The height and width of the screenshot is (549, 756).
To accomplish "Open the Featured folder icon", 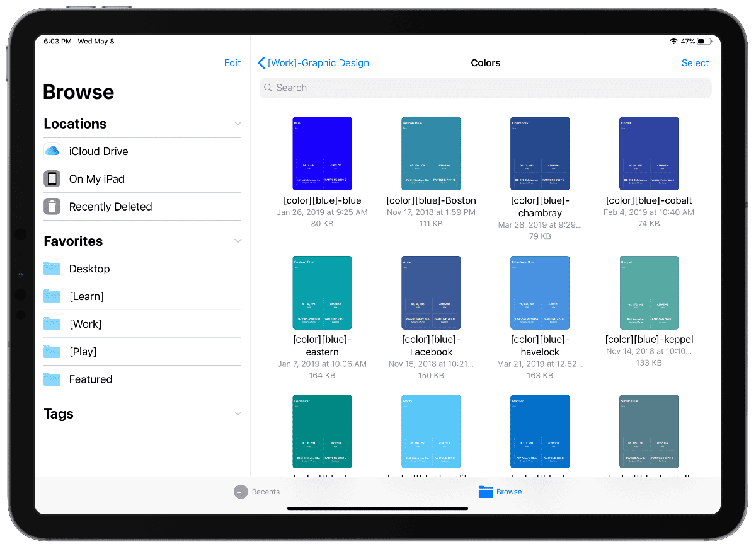I will [52, 379].
